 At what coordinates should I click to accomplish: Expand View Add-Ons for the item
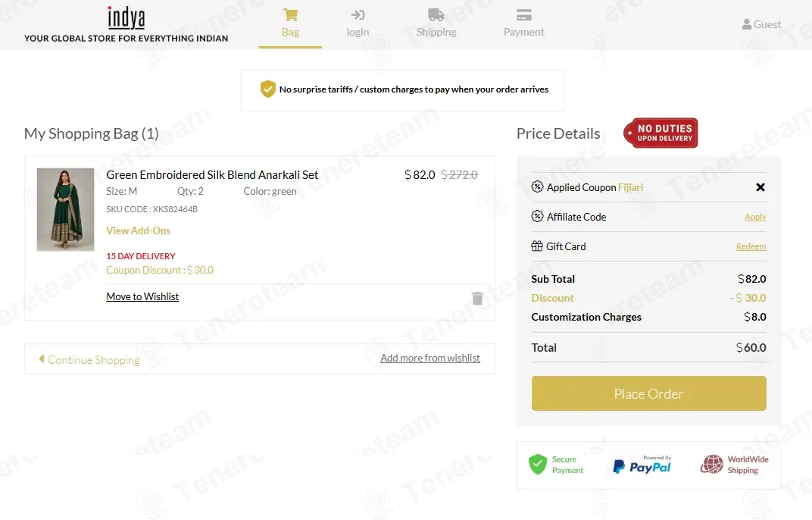coord(139,230)
